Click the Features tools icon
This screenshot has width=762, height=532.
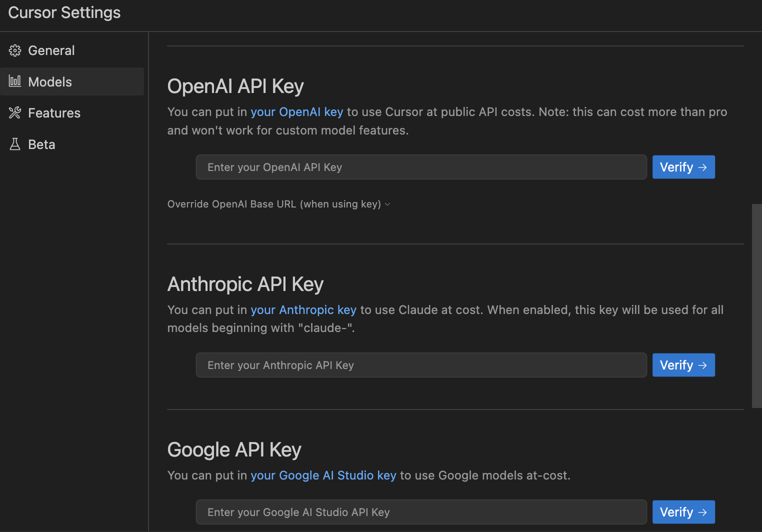tap(15, 113)
